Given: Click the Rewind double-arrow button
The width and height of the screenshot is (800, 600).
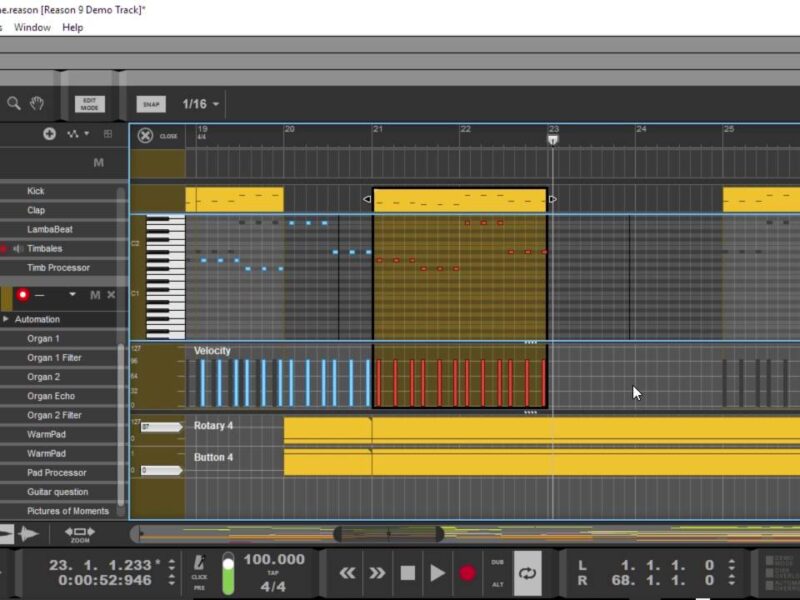Looking at the screenshot, I should [348, 573].
